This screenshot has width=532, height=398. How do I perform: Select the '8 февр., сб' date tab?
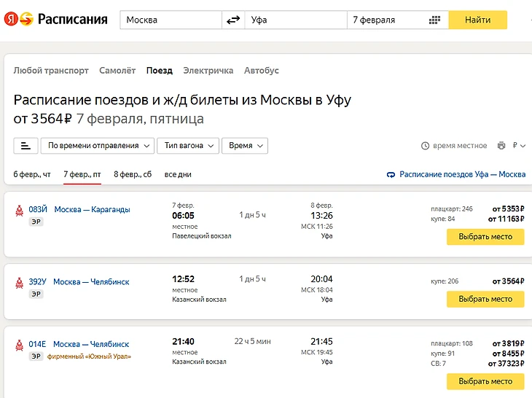[133, 175]
